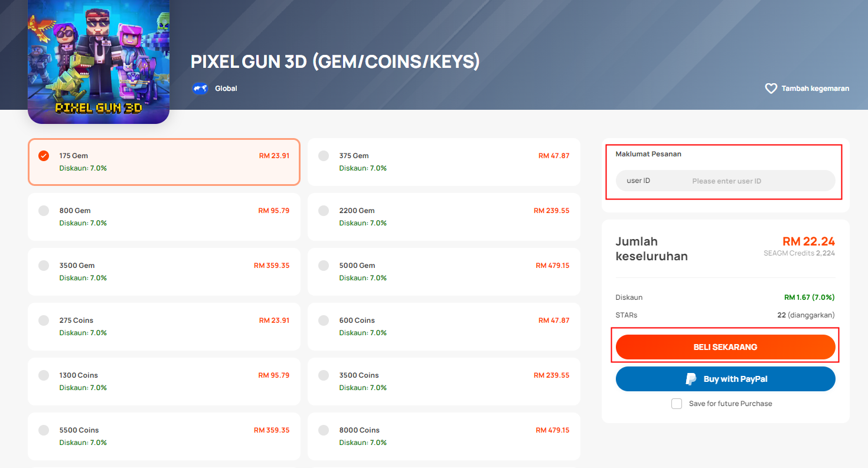Pick the 3500 Gem radio option

point(44,266)
